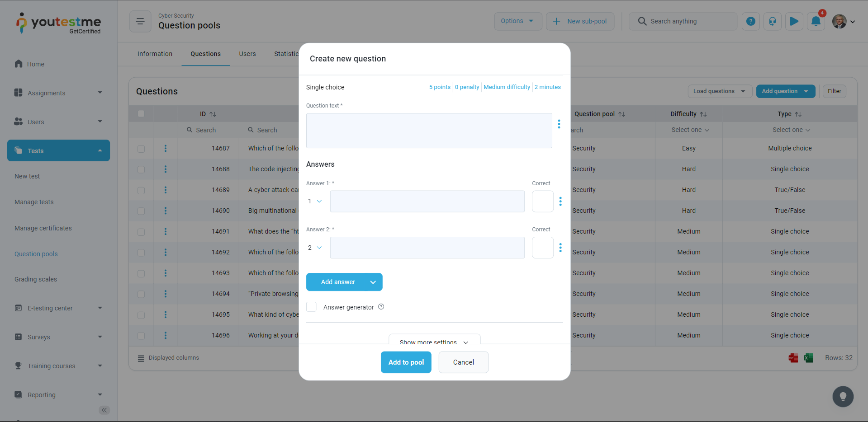
Task: Click the lightbulb hint button
Action: [843, 397]
